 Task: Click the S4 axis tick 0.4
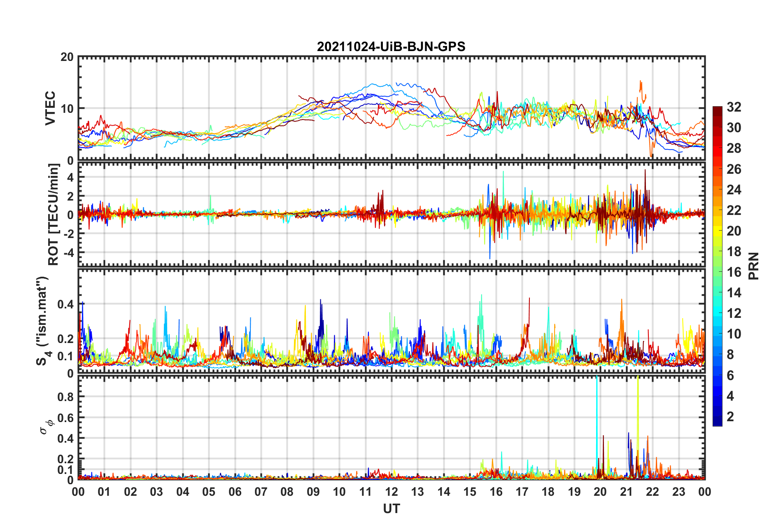[x=65, y=305]
